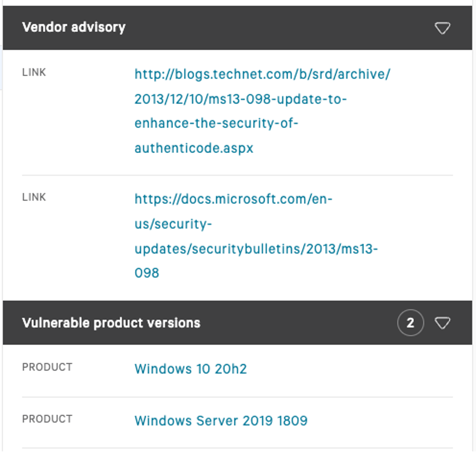The width and height of the screenshot is (476, 452).
Task: Click the Vulnerable product versions header title
Action: coord(111,323)
